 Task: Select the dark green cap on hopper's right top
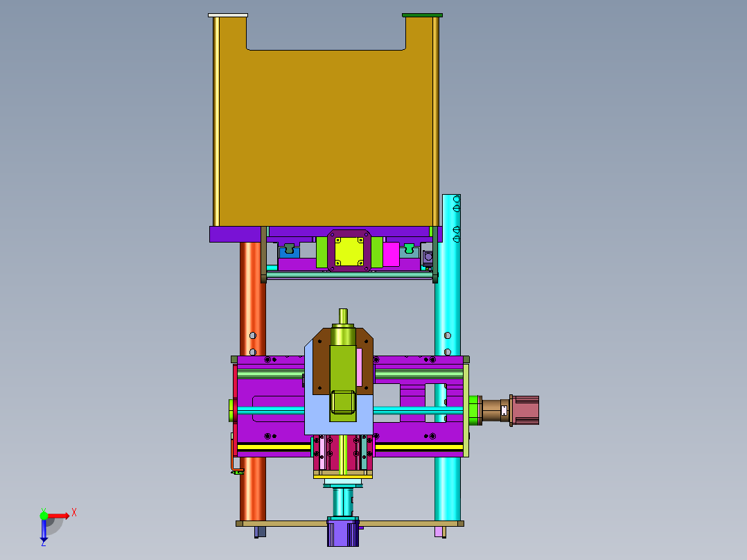[x=422, y=15]
